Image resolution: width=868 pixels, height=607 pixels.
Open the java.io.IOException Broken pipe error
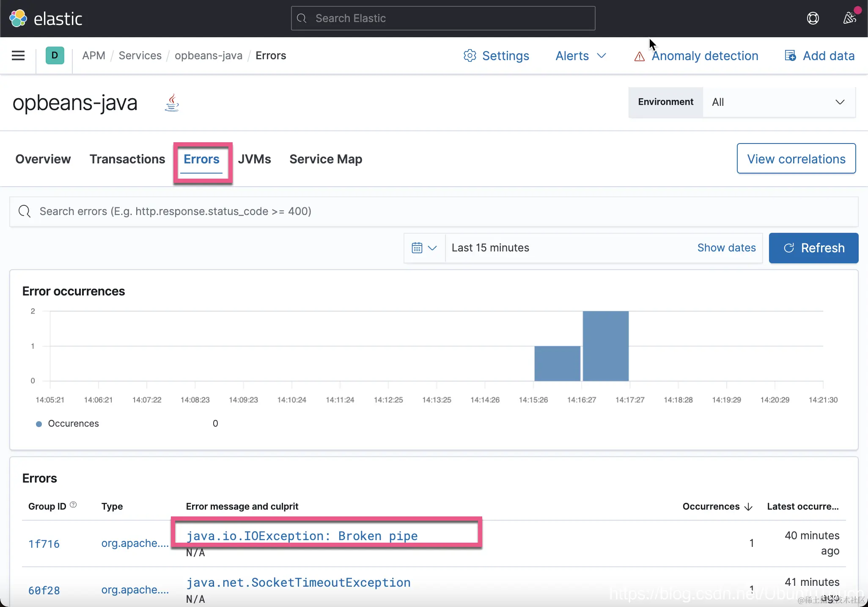(x=302, y=536)
